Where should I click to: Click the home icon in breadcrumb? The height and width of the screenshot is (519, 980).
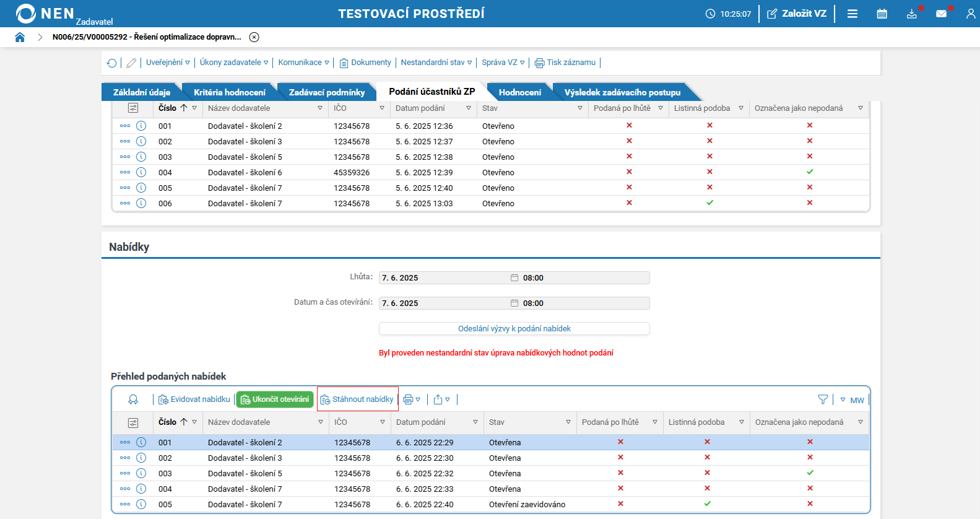coord(20,37)
